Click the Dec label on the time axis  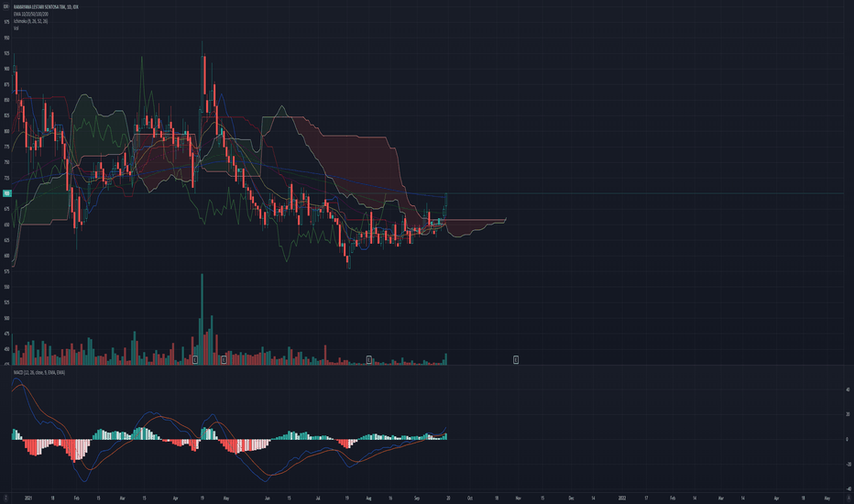572,498
